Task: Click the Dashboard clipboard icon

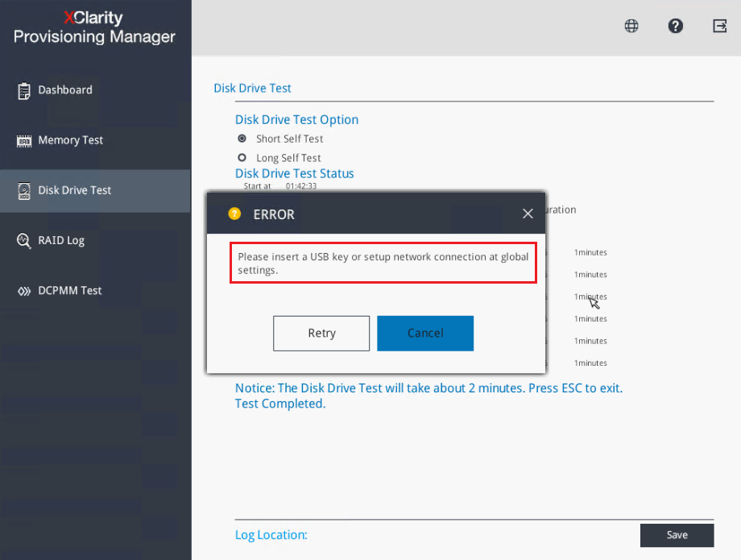Action: (23, 91)
